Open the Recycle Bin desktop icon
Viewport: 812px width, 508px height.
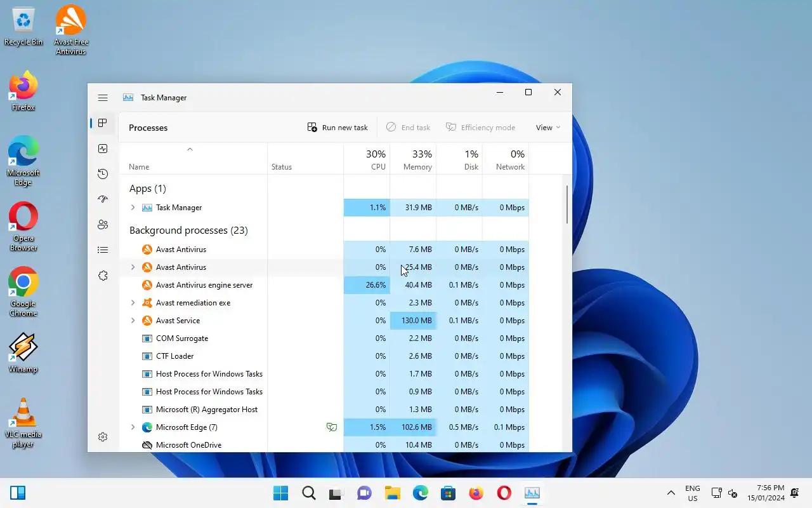coord(23,27)
